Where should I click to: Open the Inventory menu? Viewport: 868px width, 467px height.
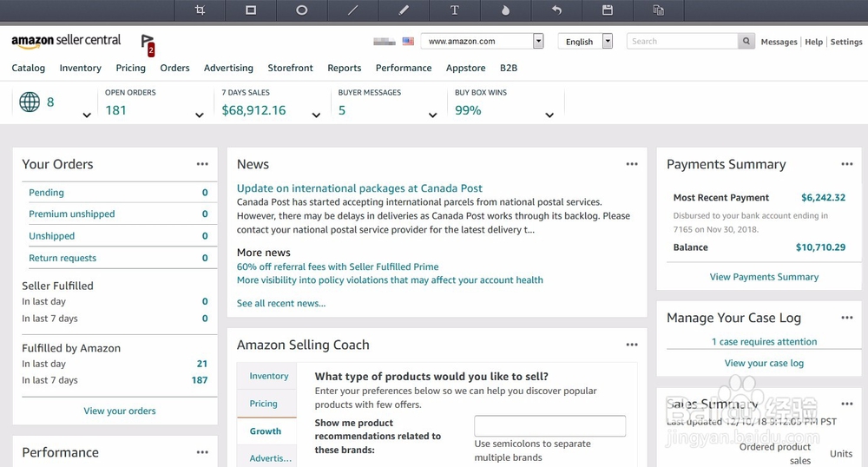(x=80, y=68)
